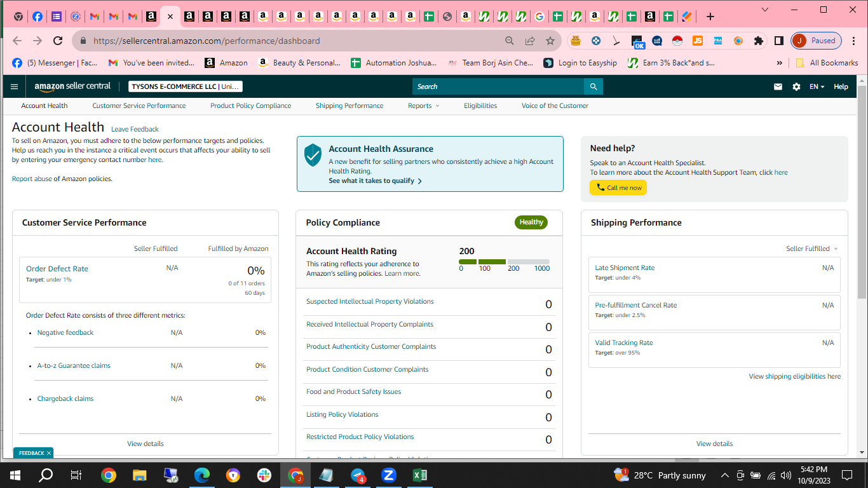
Task: Show hidden system tray icons
Action: [x=725, y=475]
